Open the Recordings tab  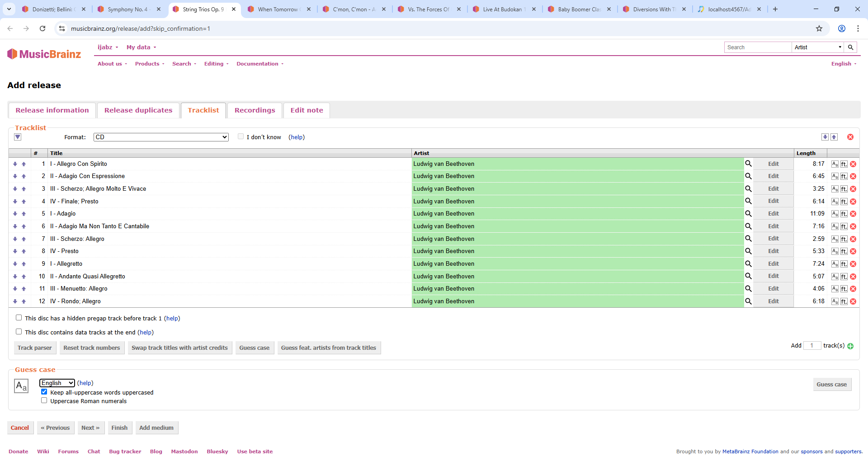(x=255, y=110)
